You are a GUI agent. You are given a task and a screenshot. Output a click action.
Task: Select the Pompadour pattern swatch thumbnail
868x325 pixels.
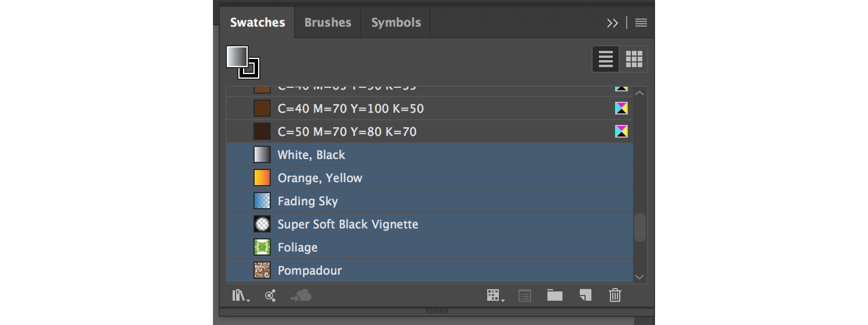coord(262,271)
